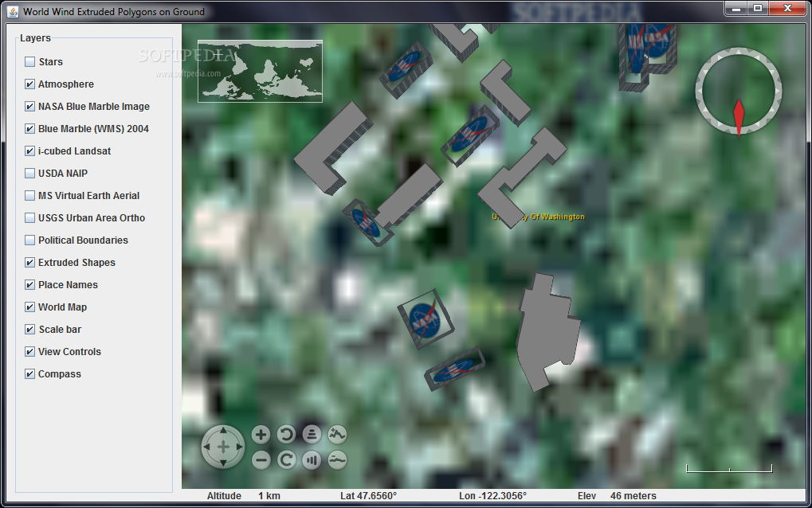Enable the Stars layer
The image size is (812, 508).
click(30, 62)
